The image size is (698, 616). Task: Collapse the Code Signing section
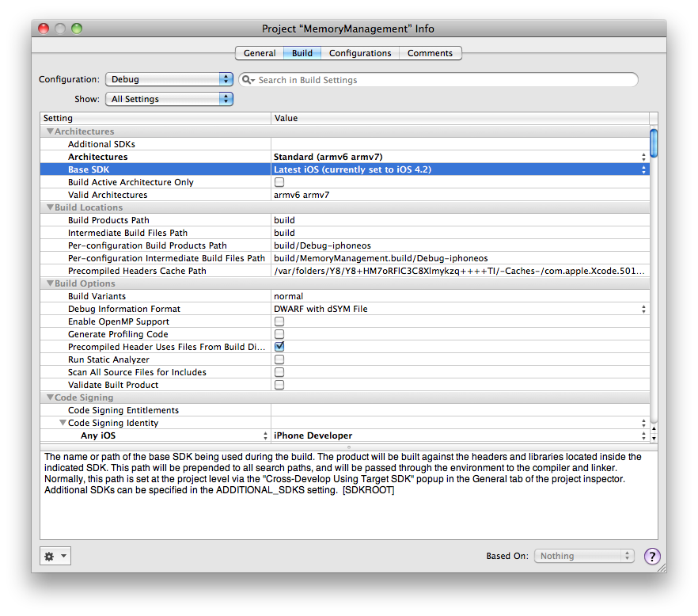(50, 397)
